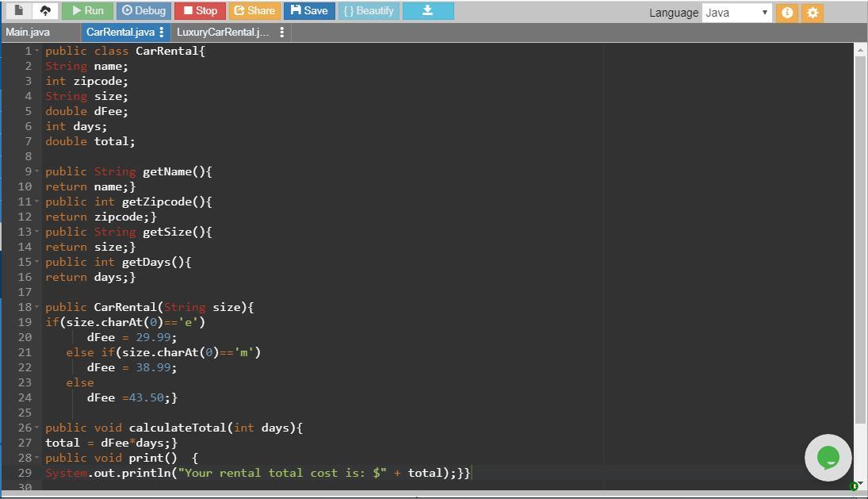Click 'dFee =43.50;}' line
This screenshot has height=499, width=868.
click(132, 397)
